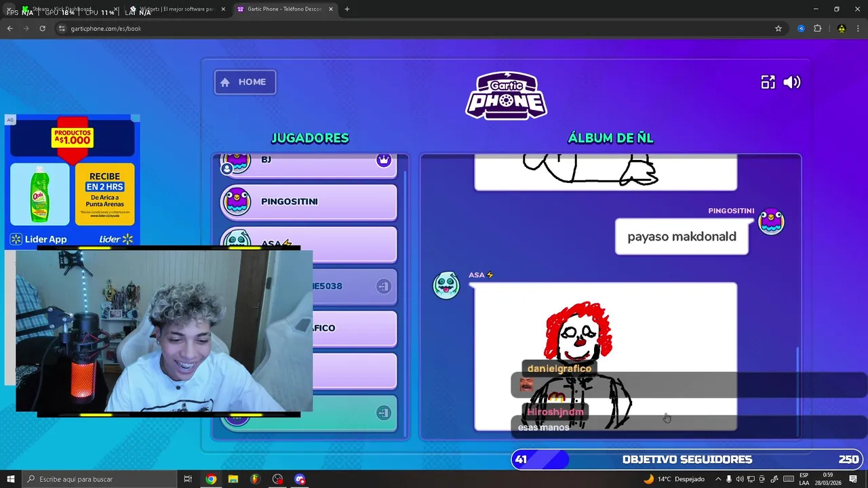The height and width of the screenshot is (488, 868).
Task: Open the blue extension icon in toolbar
Action: point(801,28)
